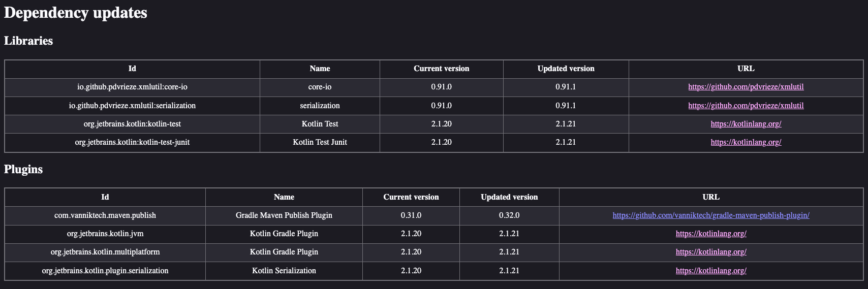Click "Kotlin Gradle Plugin" in the multiplatform row
868x289 pixels.
pyautogui.click(x=284, y=252)
